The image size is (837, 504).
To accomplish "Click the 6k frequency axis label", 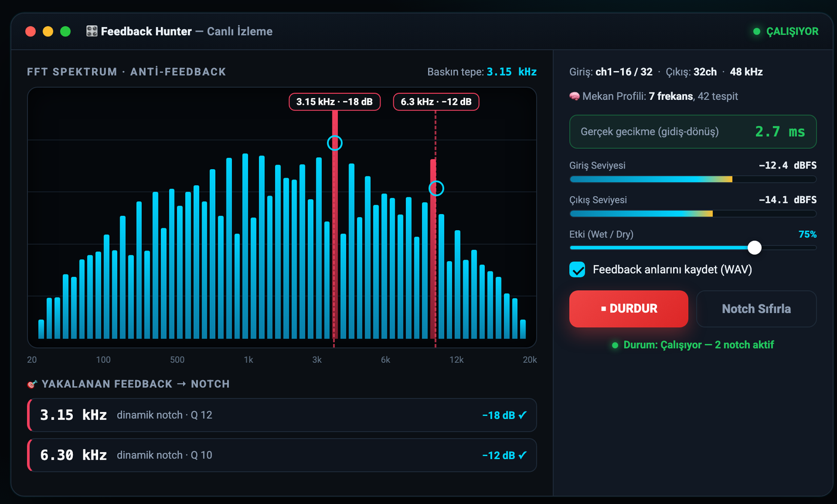I will [386, 360].
